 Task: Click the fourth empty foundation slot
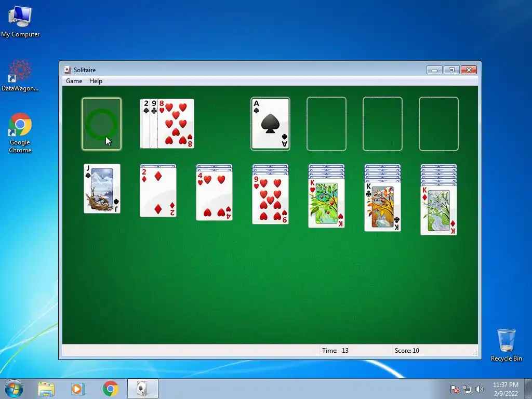438,124
